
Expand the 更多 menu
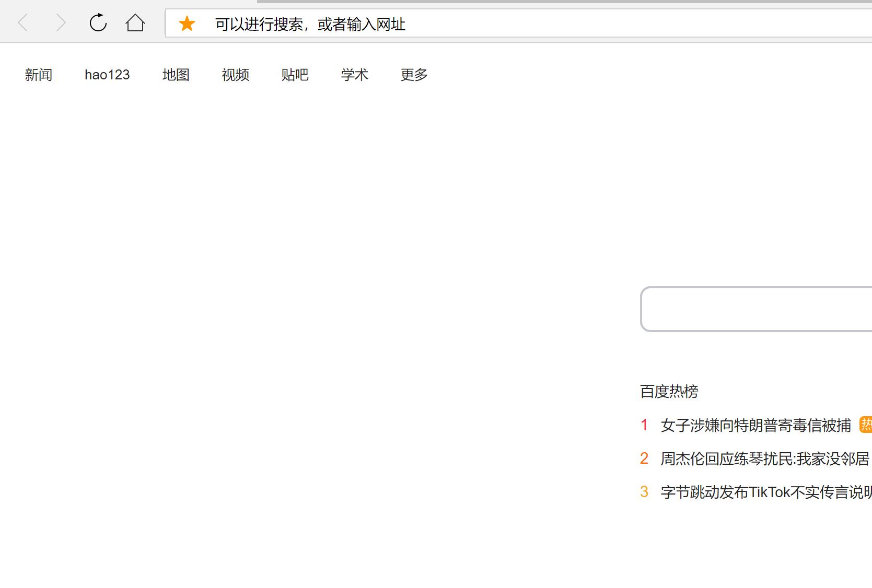(x=414, y=75)
